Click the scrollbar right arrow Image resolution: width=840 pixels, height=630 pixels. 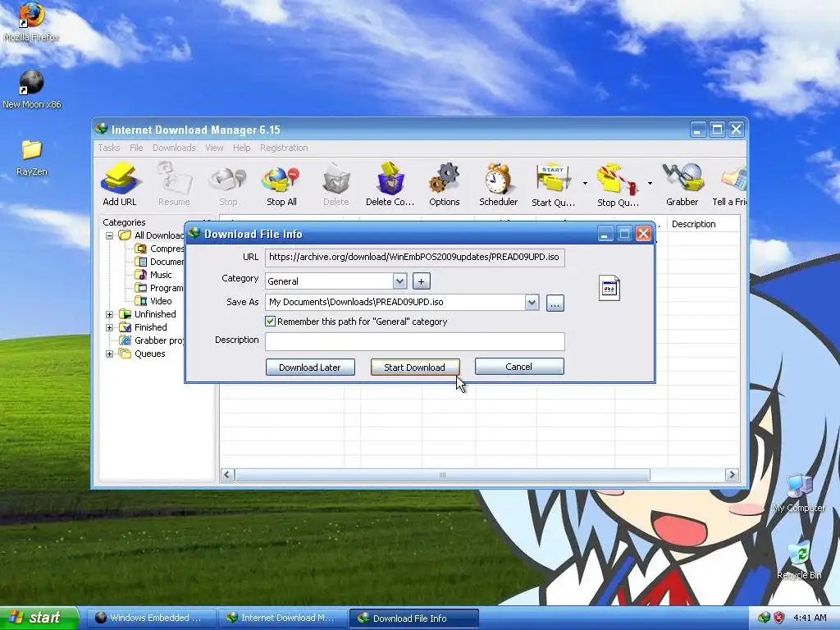(731, 475)
